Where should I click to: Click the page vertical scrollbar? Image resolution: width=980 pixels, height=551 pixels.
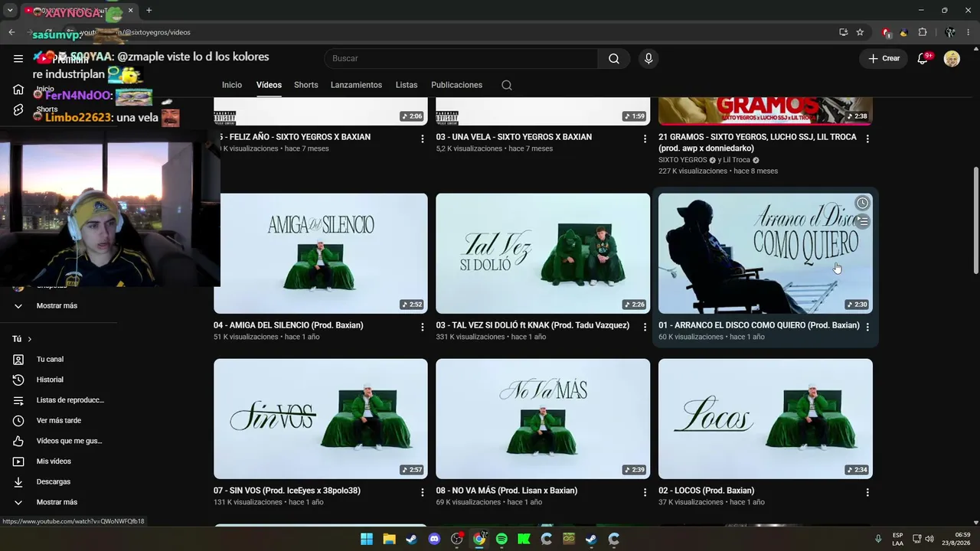pyautogui.click(x=975, y=220)
